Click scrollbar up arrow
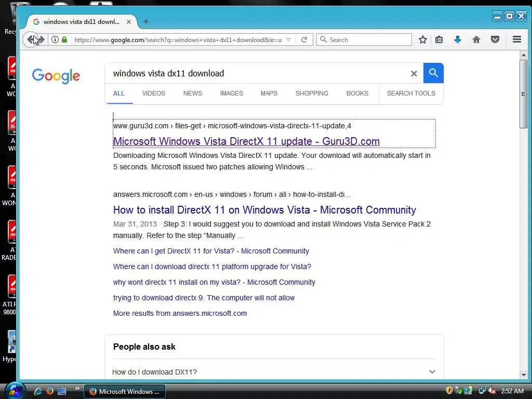 coord(523,55)
